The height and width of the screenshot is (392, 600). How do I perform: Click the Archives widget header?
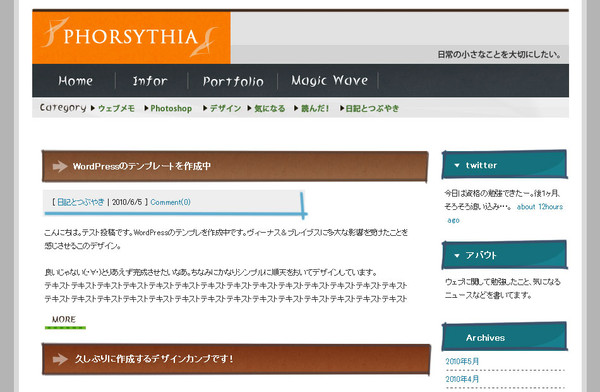click(x=504, y=337)
